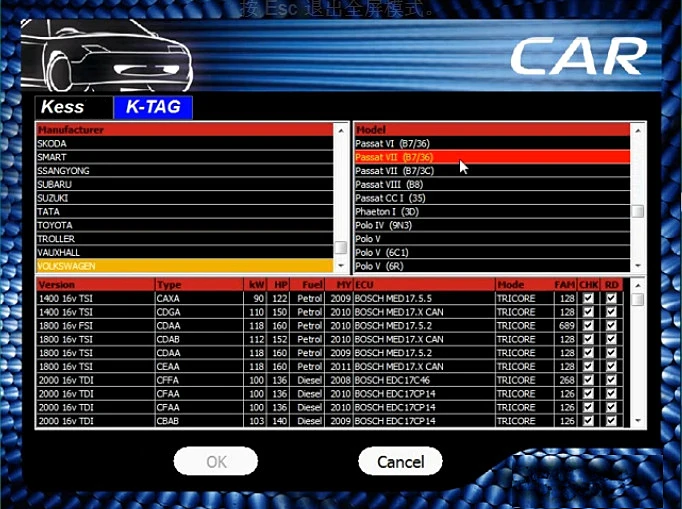Click the Version column header

click(95, 285)
